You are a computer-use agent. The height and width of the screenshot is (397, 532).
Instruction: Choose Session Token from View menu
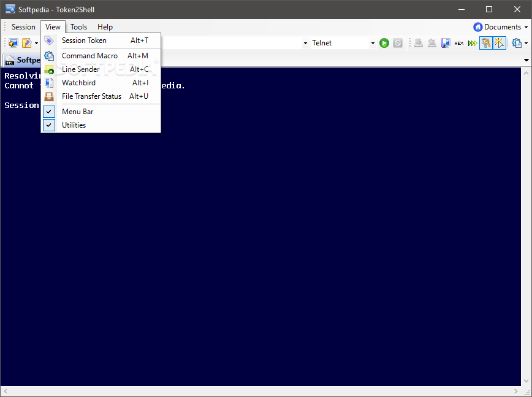[101, 40]
